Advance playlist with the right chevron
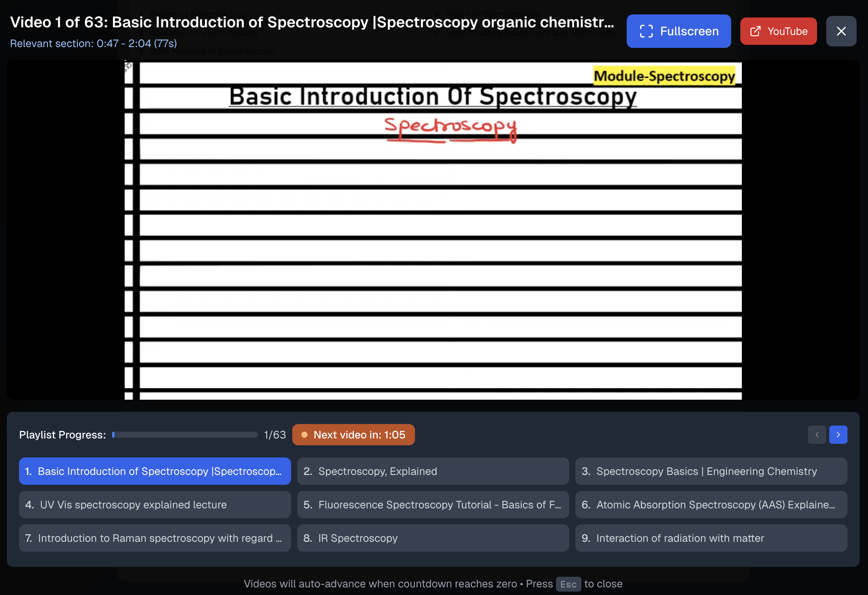Image resolution: width=868 pixels, height=595 pixels. tap(838, 435)
